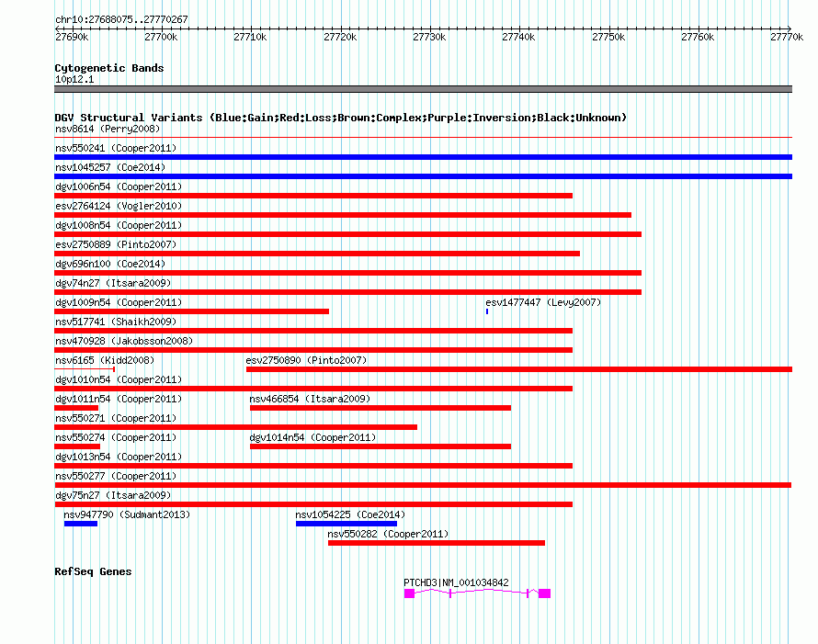Click the 27750k ruler tick label
Viewport: 818px width, 644px height.
608,37
